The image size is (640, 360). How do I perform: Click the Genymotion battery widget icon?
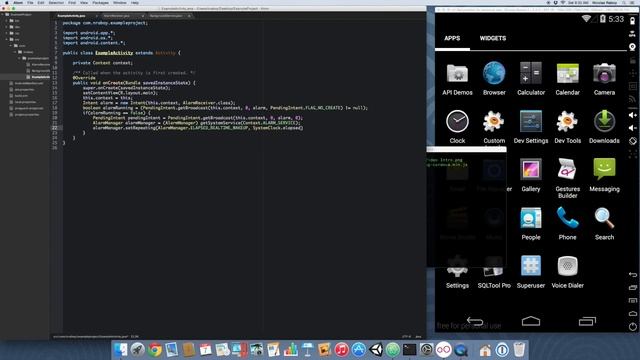coord(632,22)
